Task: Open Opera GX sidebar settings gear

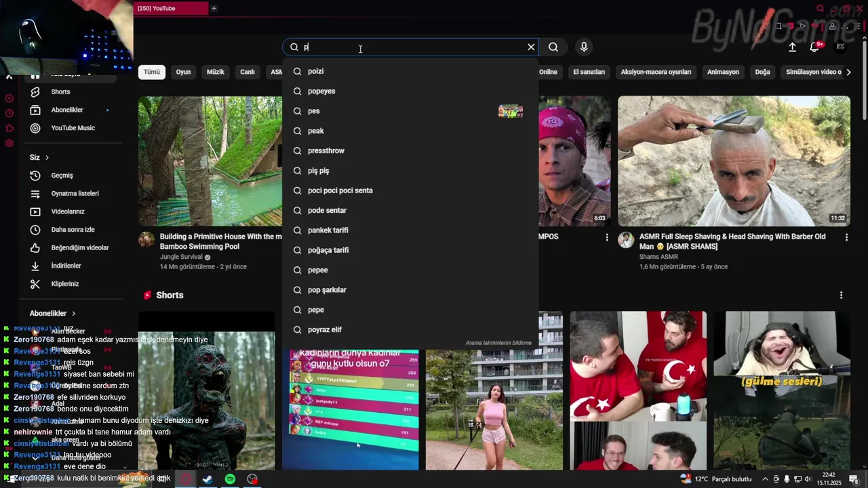Action: point(9,143)
